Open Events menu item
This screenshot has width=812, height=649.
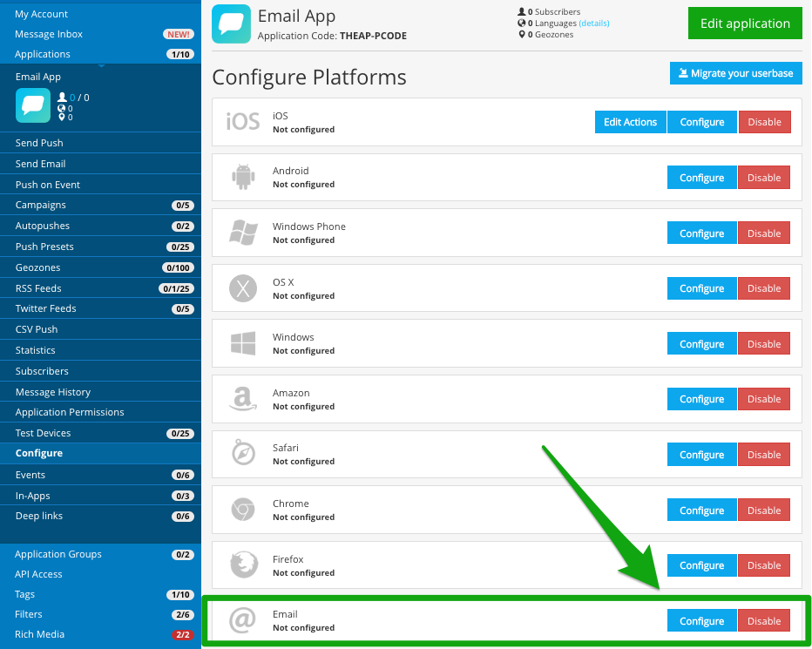tap(100, 475)
